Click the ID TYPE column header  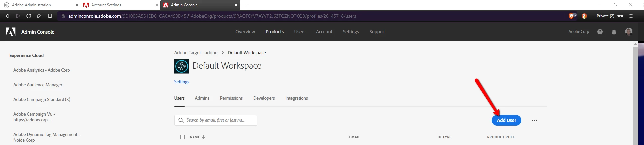tap(444, 137)
